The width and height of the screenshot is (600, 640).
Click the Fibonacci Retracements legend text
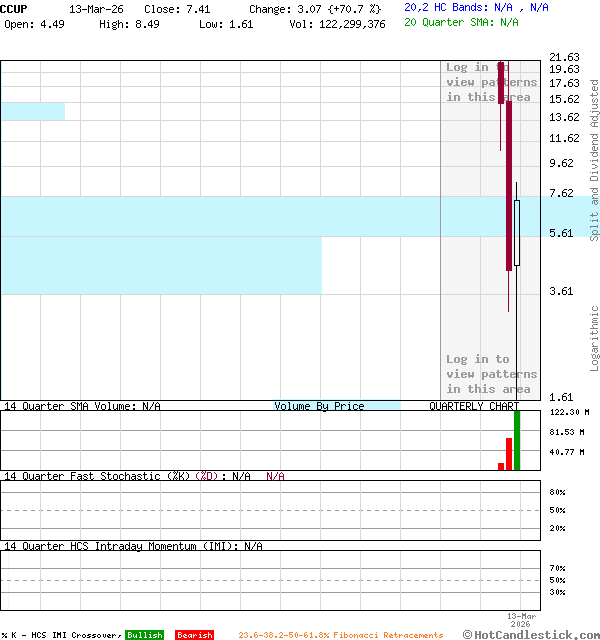coord(340,635)
